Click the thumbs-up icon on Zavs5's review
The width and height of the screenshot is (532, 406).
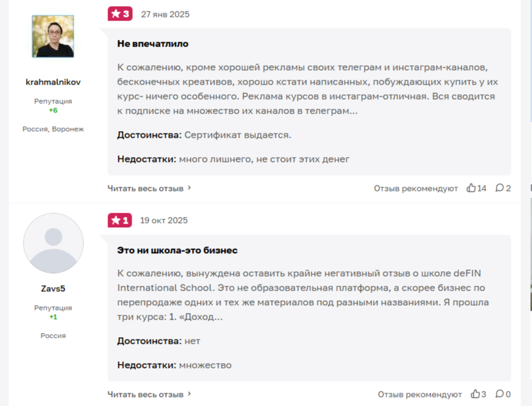[475, 395]
